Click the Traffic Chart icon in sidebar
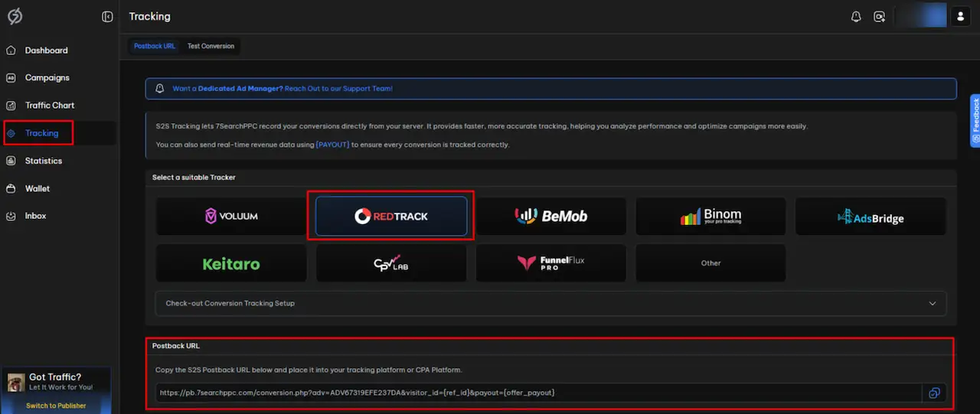Viewport: 980px width, 414px height. (x=11, y=106)
